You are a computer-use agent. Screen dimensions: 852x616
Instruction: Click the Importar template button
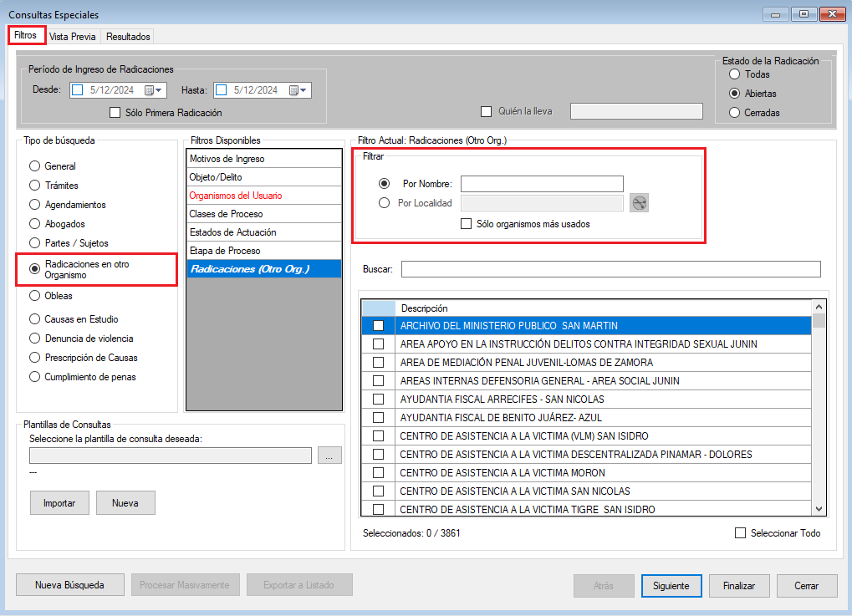point(59,503)
